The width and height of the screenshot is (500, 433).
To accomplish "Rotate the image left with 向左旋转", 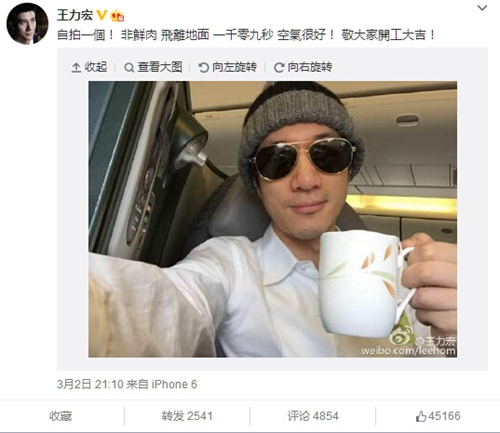I will pos(228,67).
